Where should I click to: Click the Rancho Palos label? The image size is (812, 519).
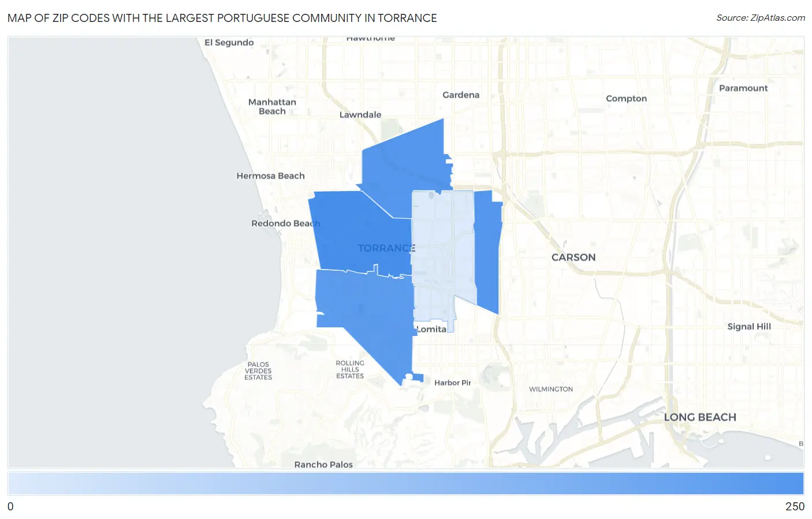click(323, 464)
